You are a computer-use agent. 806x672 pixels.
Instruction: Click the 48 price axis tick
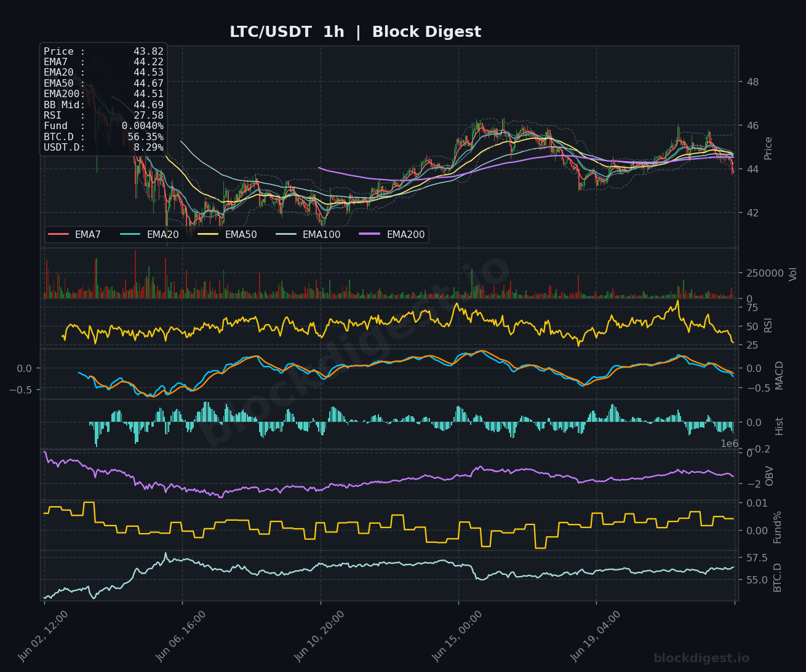coord(752,82)
